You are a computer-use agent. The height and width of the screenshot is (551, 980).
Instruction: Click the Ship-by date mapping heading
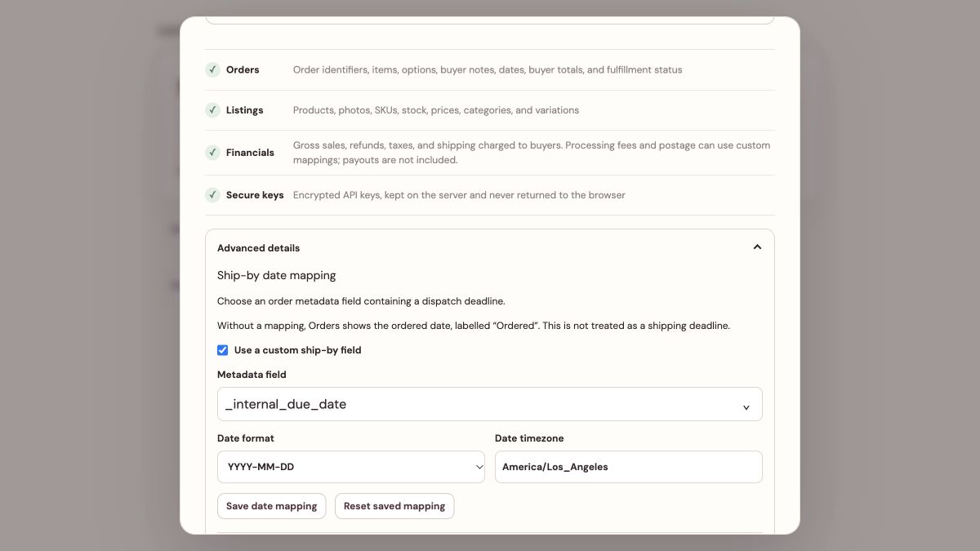(x=277, y=275)
